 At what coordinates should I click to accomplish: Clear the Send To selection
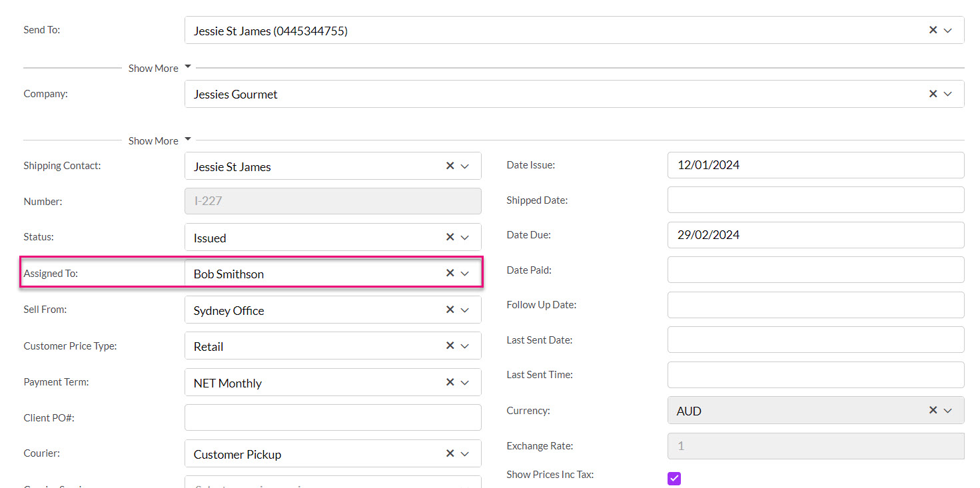[933, 30]
